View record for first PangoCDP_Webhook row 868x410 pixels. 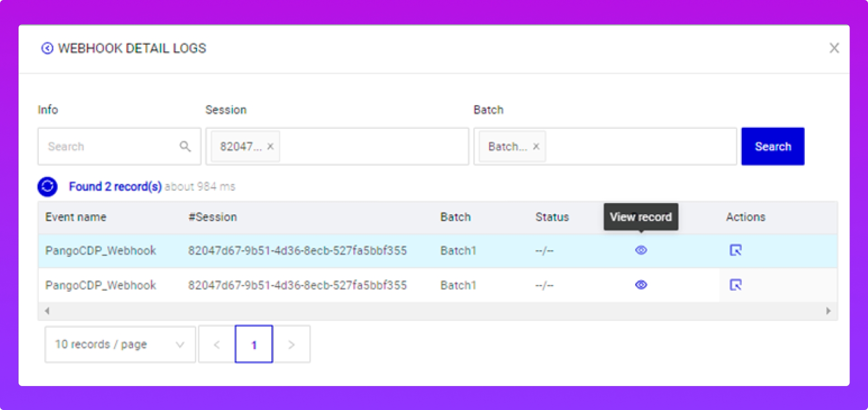point(641,250)
